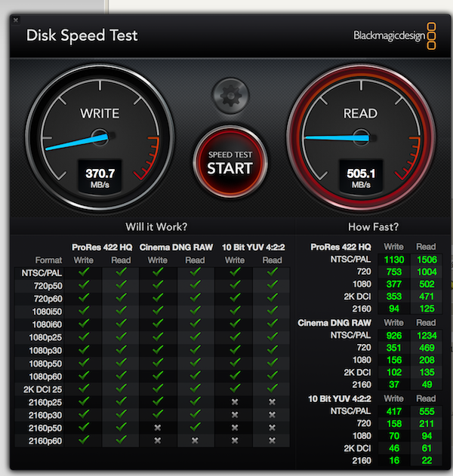Click the 1080p25 format row label
Image resolution: width=453 pixels, height=476 pixels.
click(x=45, y=337)
